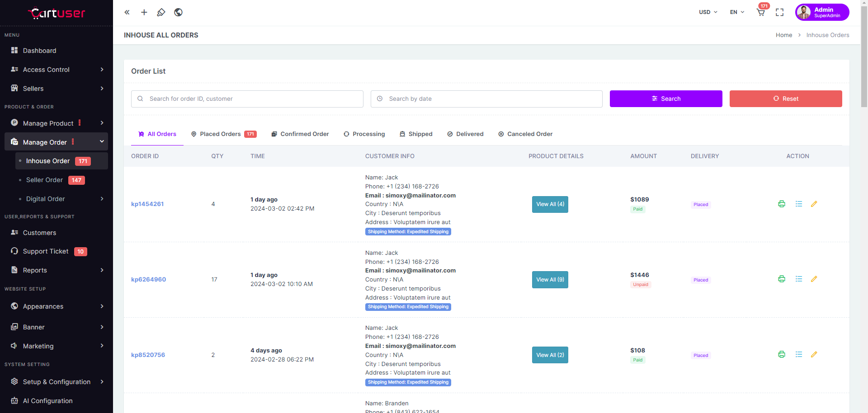Print invoice for order kp1454261

782,204
